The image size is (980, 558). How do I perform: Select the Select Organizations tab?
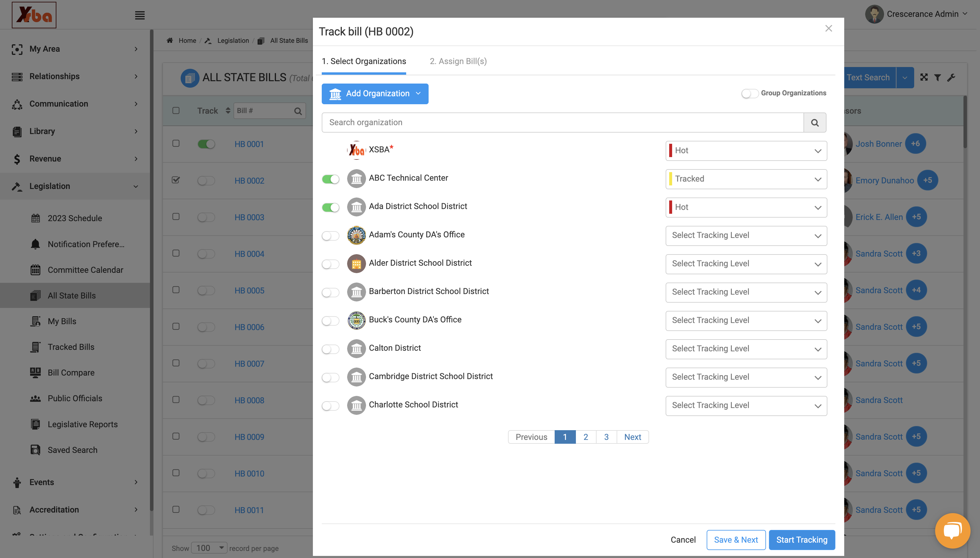tap(364, 61)
